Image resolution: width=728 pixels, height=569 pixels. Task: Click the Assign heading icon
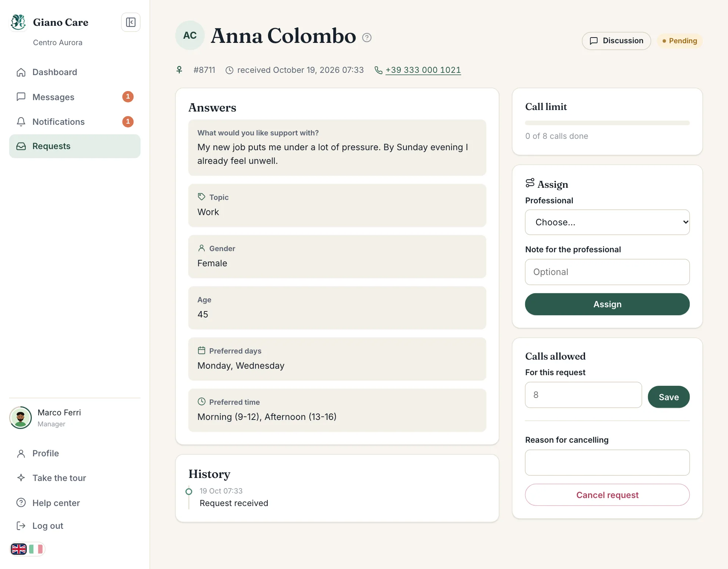pyautogui.click(x=530, y=183)
